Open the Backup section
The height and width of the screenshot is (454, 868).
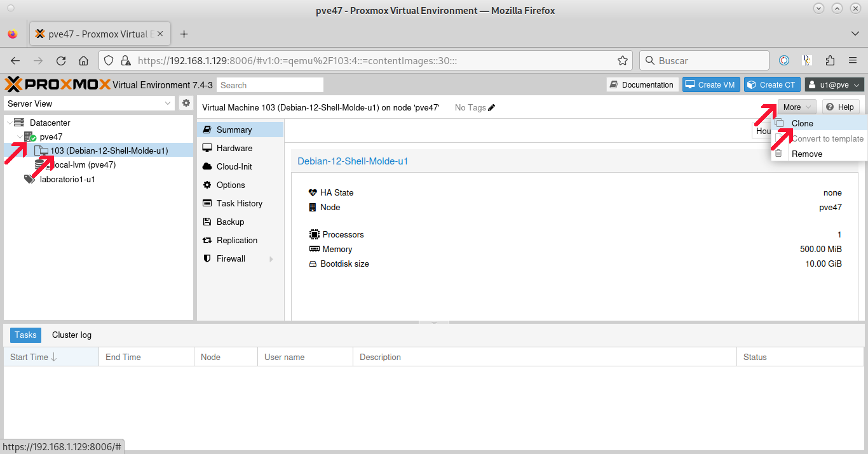pos(240,222)
